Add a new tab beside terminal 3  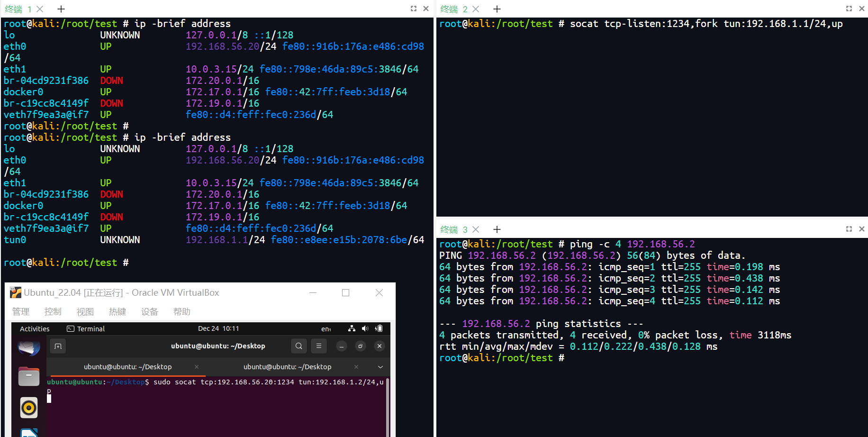pyautogui.click(x=497, y=229)
